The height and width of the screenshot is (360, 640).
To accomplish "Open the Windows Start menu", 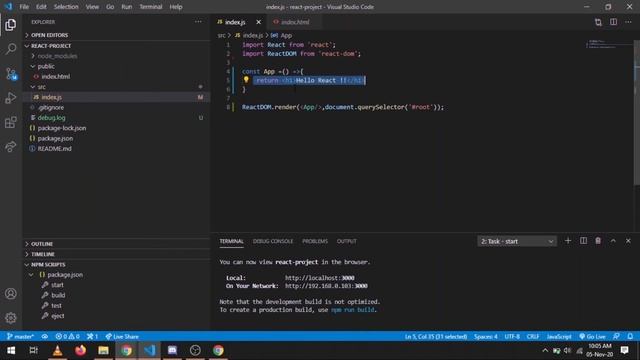I will click(x=11, y=351).
